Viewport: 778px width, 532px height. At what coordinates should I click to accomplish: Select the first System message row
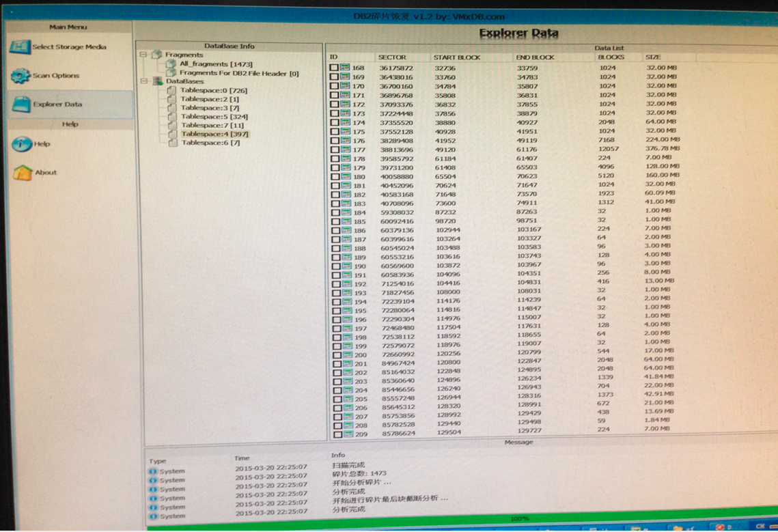point(171,471)
